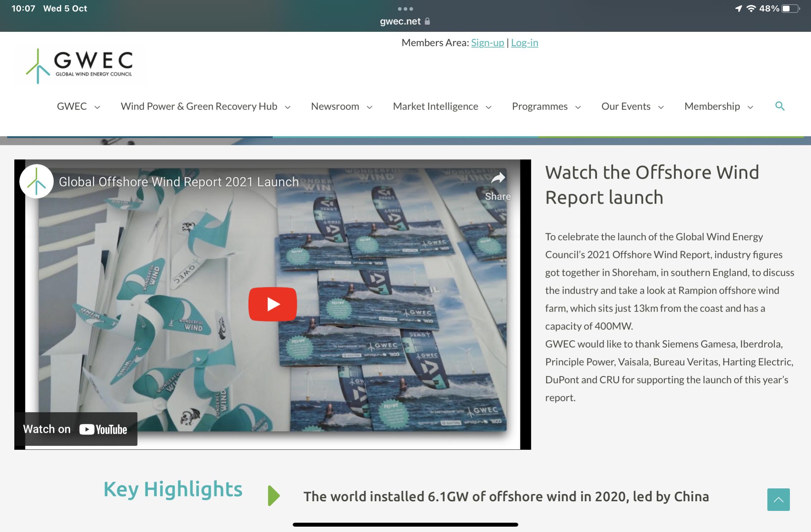Open the Our Events menu item

626,106
